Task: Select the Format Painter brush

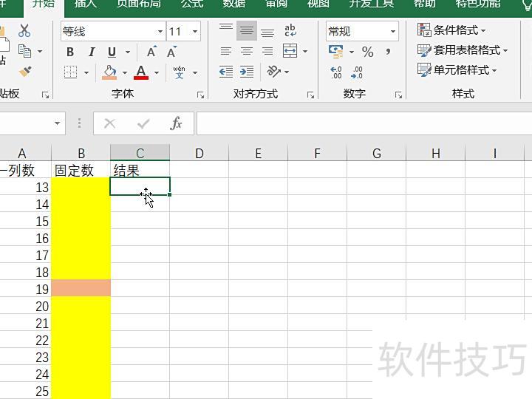Action: [x=25, y=72]
